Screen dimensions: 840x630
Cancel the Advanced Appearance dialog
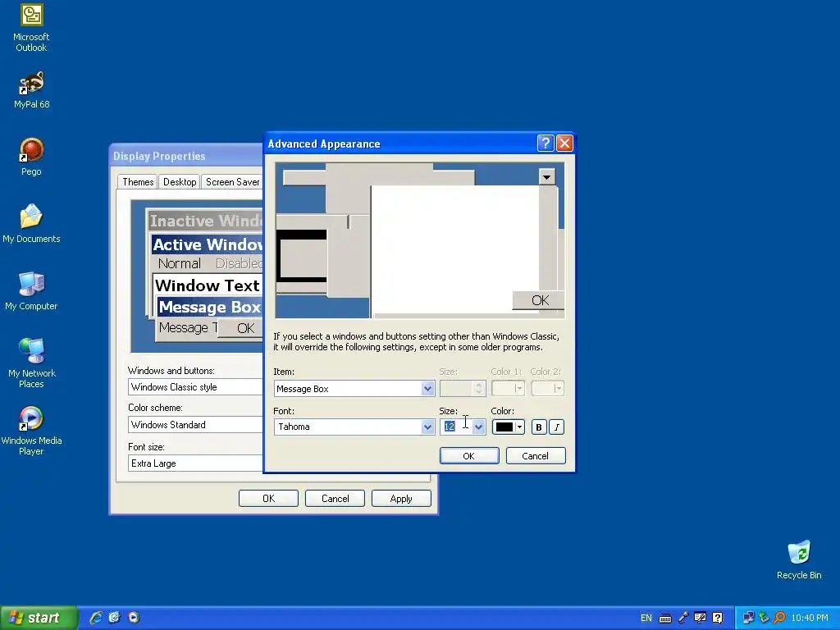pos(535,456)
